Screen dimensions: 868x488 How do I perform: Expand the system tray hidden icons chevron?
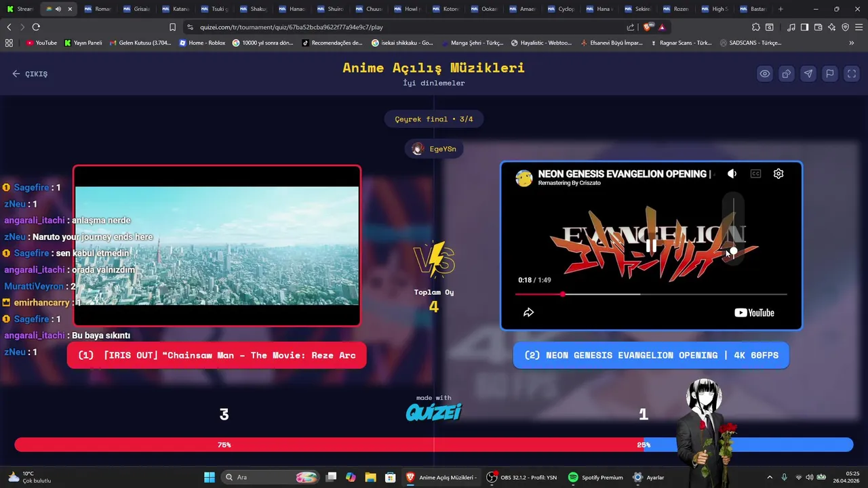770,477
